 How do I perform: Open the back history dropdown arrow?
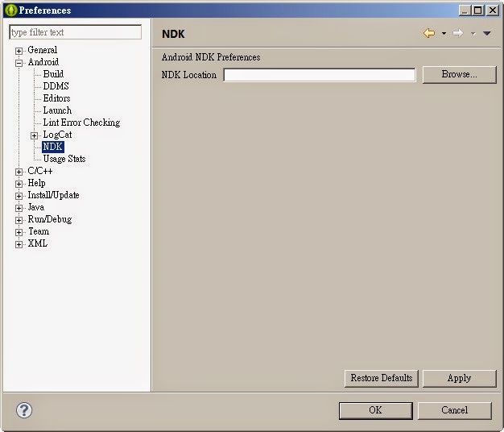click(444, 34)
